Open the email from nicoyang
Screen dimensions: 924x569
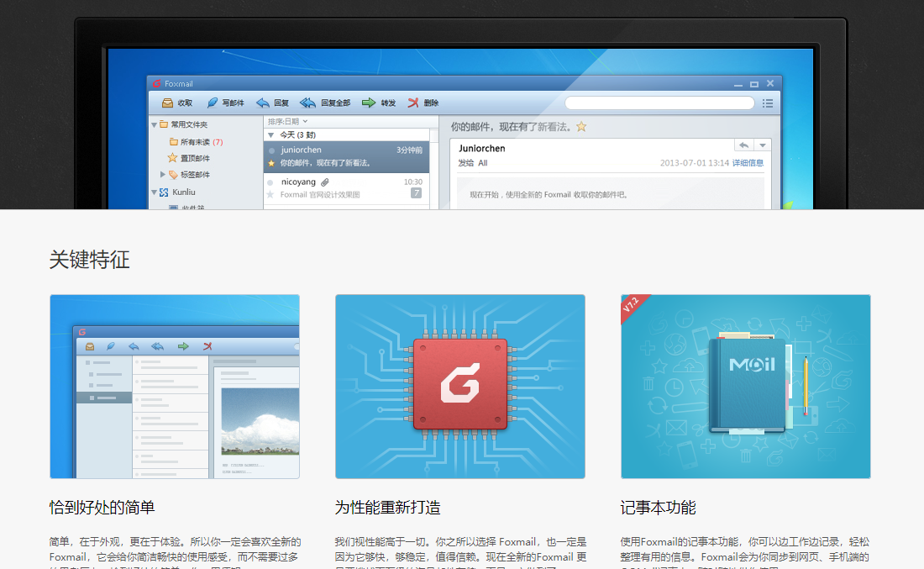coord(346,188)
